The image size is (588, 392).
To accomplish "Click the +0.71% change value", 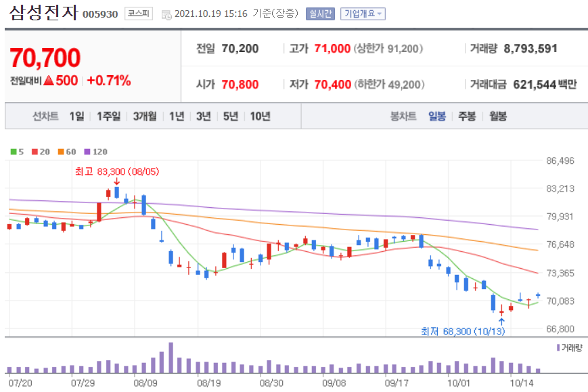I will click(109, 81).
